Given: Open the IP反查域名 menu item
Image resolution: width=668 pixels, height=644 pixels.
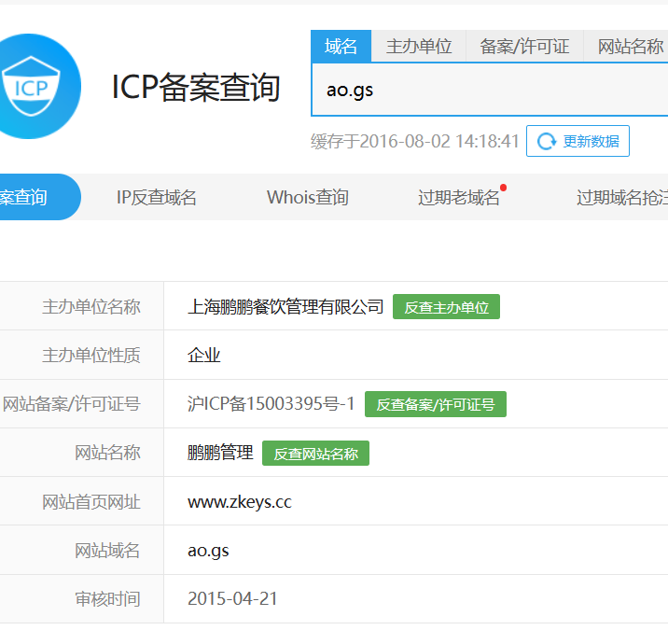Looking at the screenshot, I should [x=156, y=197].
